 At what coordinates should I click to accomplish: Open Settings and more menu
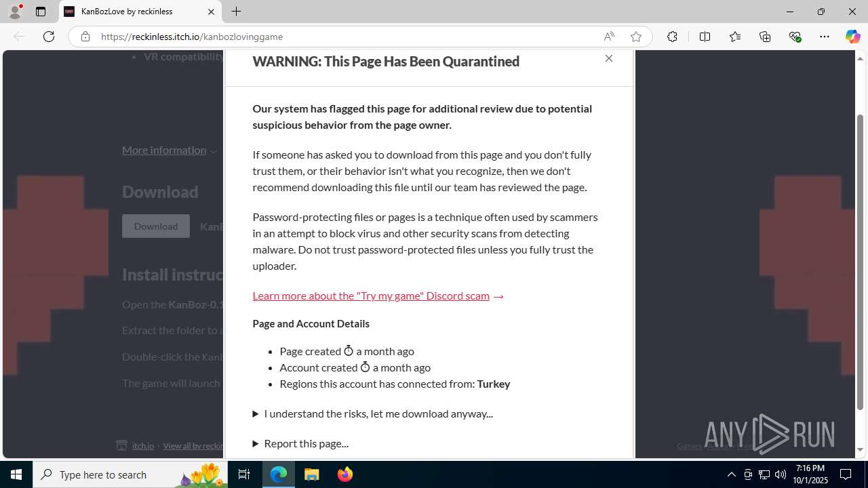tap(825, 37)
